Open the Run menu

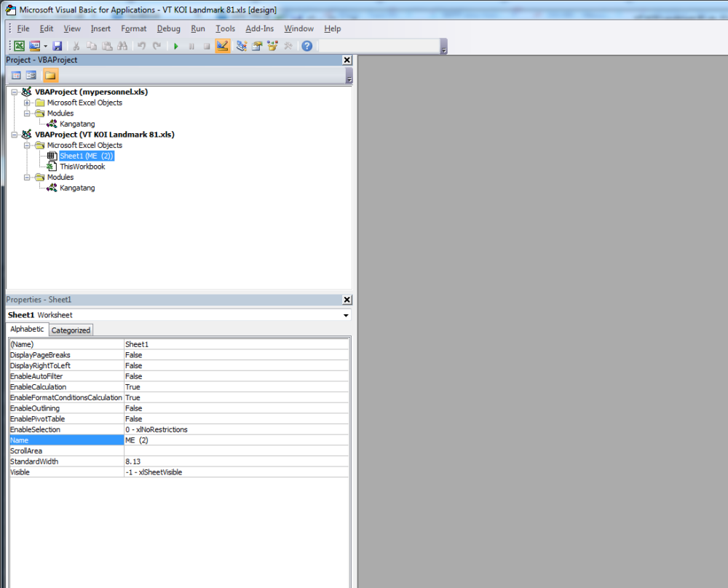tap(198, 29)
